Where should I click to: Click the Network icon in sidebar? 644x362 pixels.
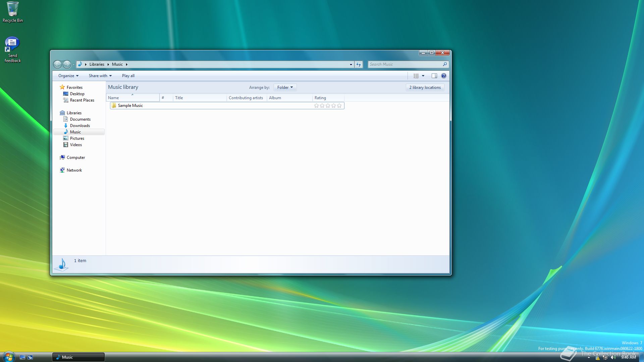pyautogui.click(x=62, y=170)
